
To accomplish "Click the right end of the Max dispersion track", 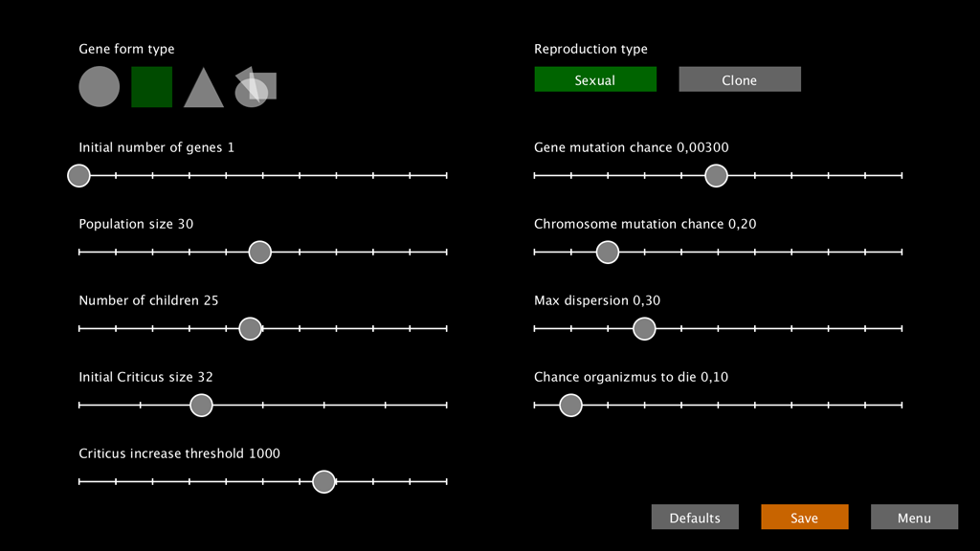I will 901,329.
